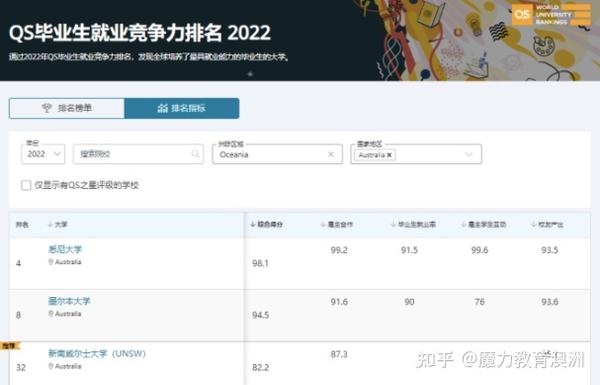The width and height of the screenshot is (600, 385).
Task: Expand the country filter dropdown arrow
Action: pos(468,155)
